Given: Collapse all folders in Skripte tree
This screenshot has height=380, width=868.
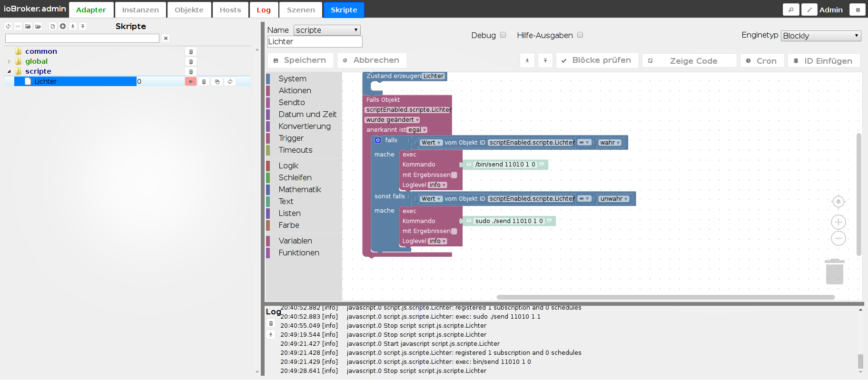Looking at the screenshot, I should (28, 26).
